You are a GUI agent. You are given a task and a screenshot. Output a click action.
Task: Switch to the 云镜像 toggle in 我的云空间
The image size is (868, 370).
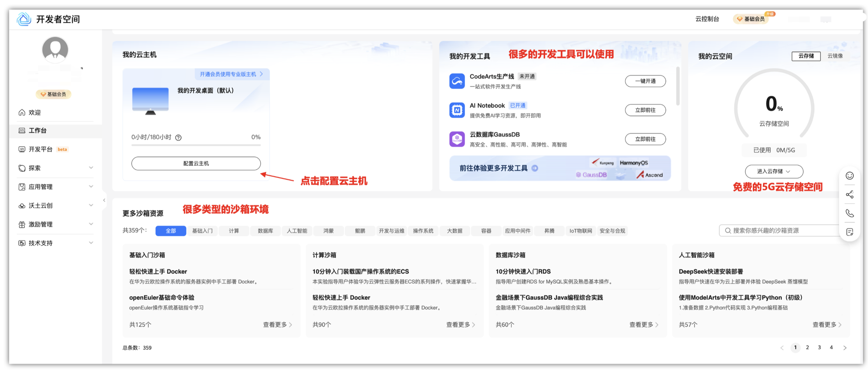pyautogui.click(x=835, y=56)
